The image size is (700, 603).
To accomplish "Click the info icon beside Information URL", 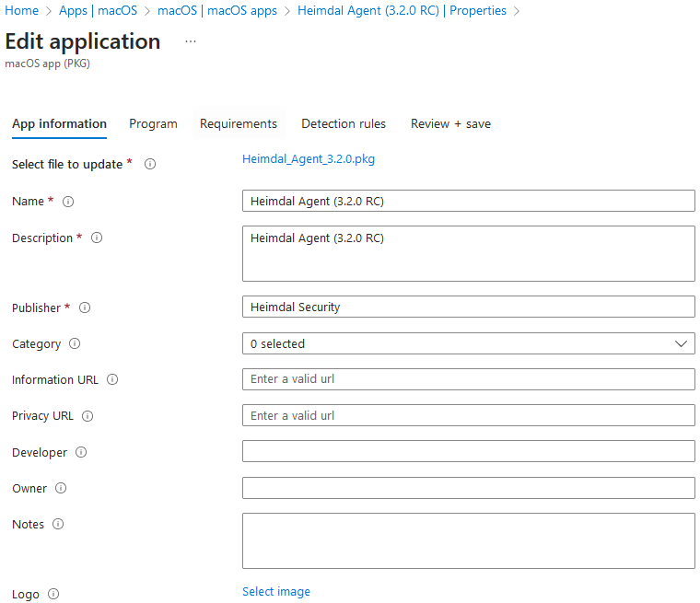I will pyautogui.click(x=112, y=380).
